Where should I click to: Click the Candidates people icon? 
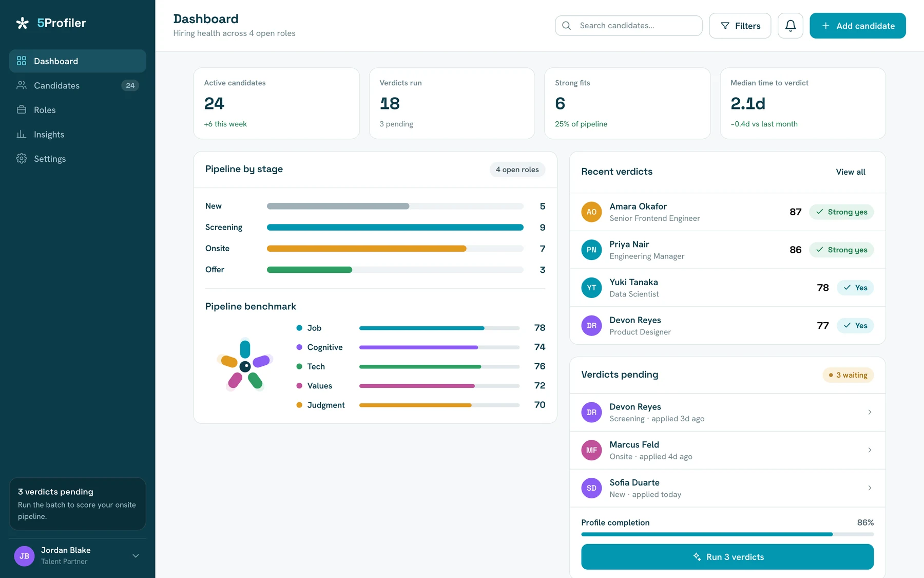pos(22,85)
